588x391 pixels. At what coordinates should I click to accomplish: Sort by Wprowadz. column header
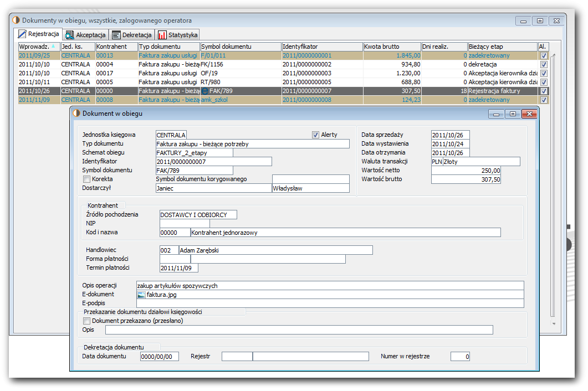(x=39, y=47)
